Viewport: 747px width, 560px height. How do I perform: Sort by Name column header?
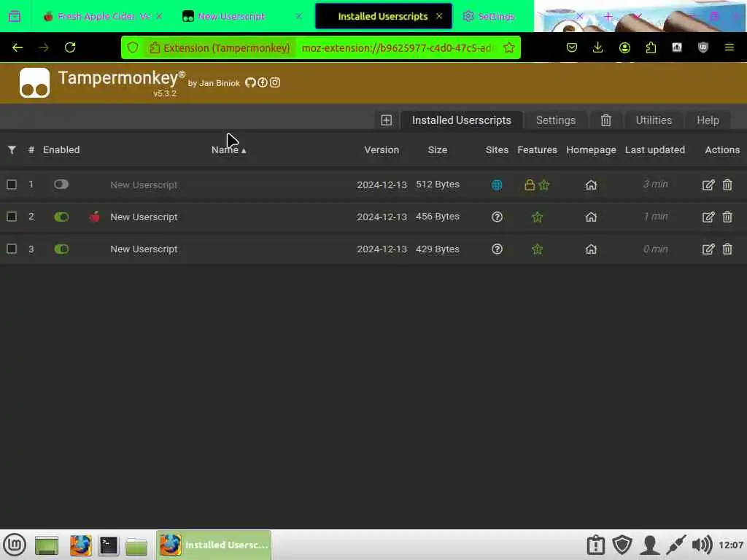pyautogui.click(x=228, y=150)
